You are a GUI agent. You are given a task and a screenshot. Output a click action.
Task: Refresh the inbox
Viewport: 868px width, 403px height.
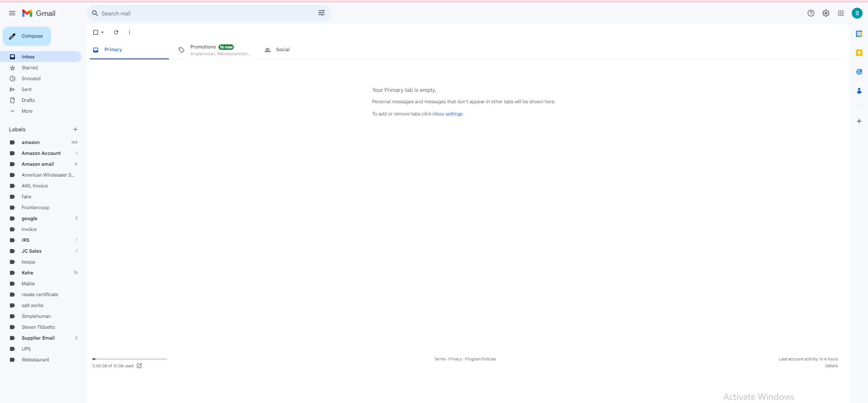pos(116,32)
